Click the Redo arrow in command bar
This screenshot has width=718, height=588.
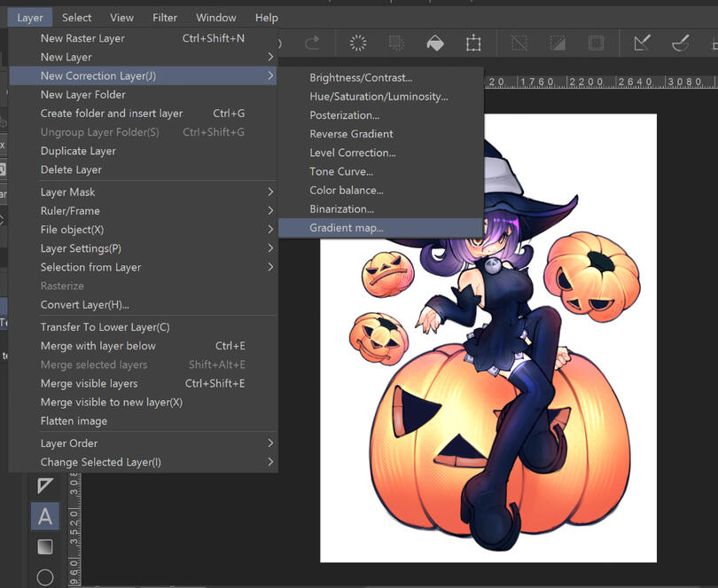(x=312, y=43)
